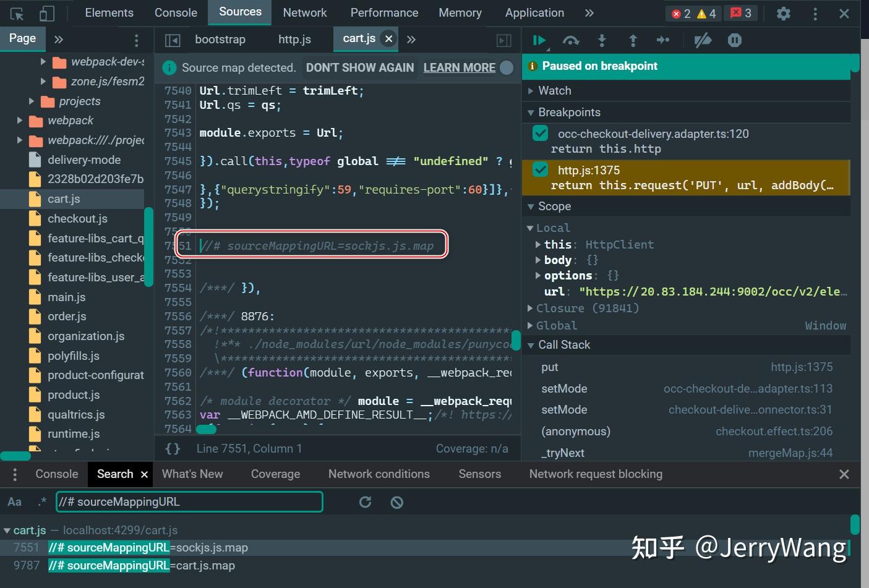Jump to http.js:1375 in call stack

(802, 367)
